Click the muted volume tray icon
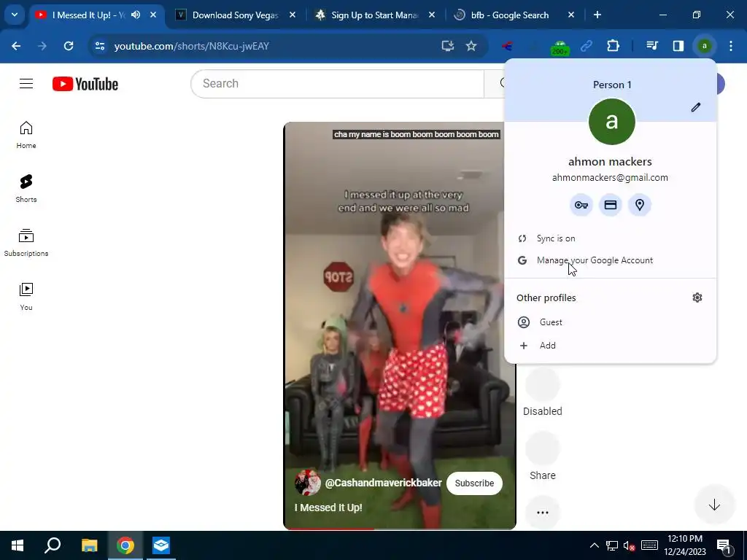Viewport: 747px width, 560px height. click(x=629, y=545)
